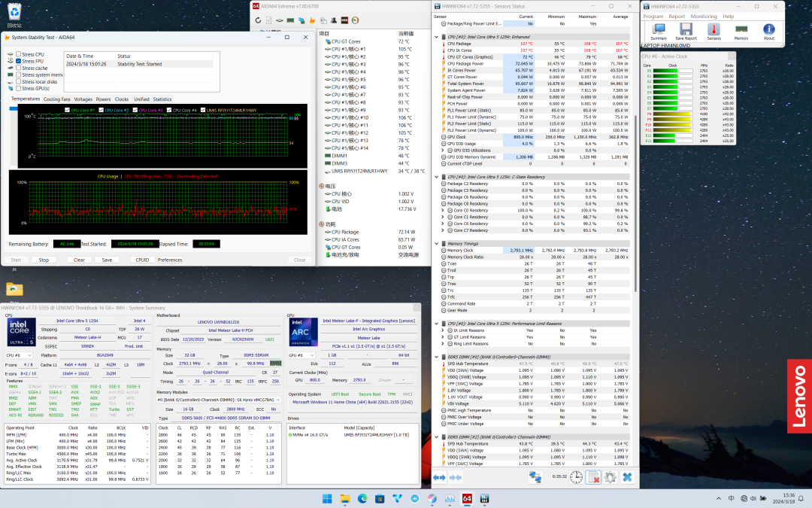The height and width of the screenshot is (508, 812).
Task: Toggle CPU Core #1 graph checkbox
Action: pos(68,110)
